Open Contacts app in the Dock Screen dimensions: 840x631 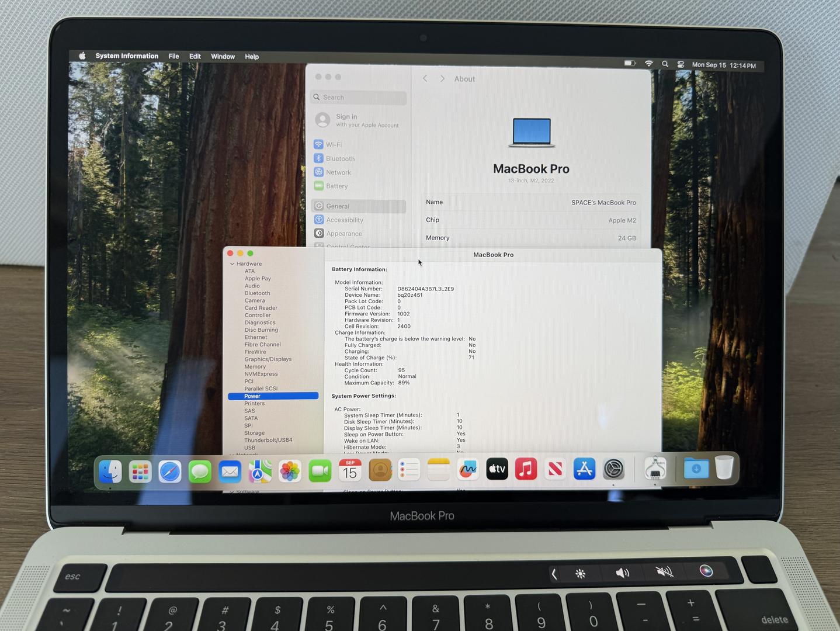pyautogui.click(x=380, y=470)
